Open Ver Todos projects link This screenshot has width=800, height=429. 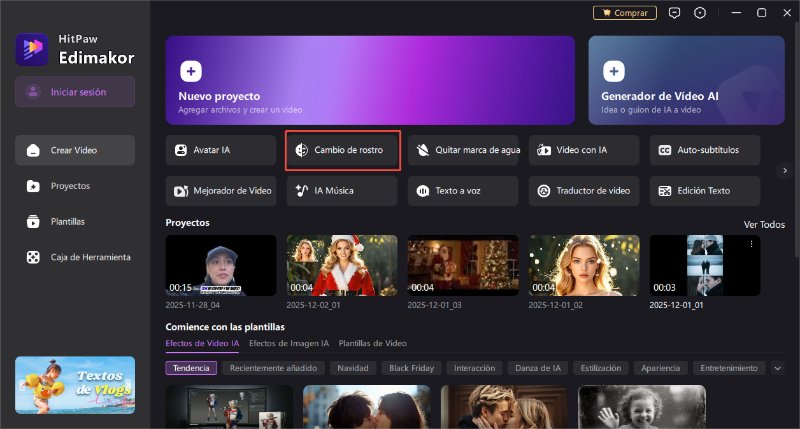pyautogui.click(x=764, y=224)
